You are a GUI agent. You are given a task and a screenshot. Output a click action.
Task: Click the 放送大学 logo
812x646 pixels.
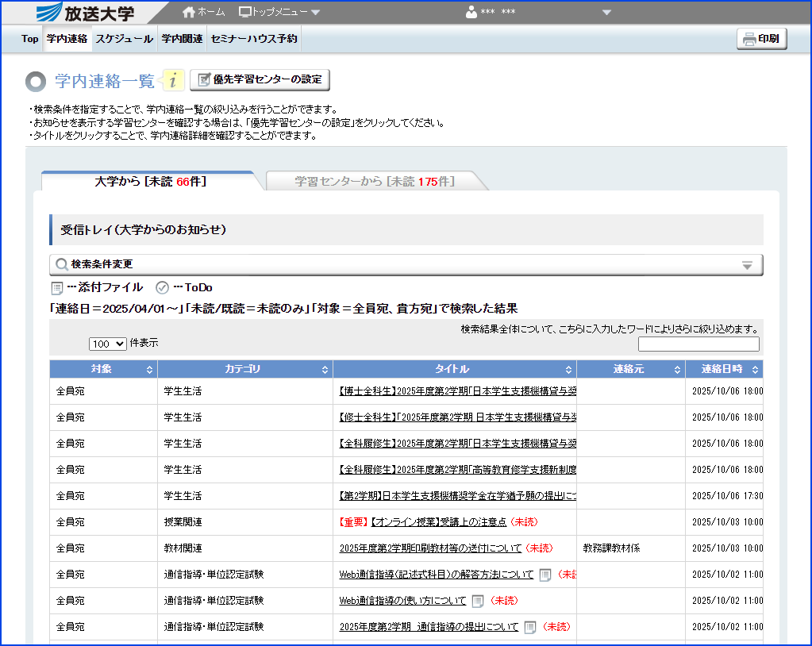87,13
